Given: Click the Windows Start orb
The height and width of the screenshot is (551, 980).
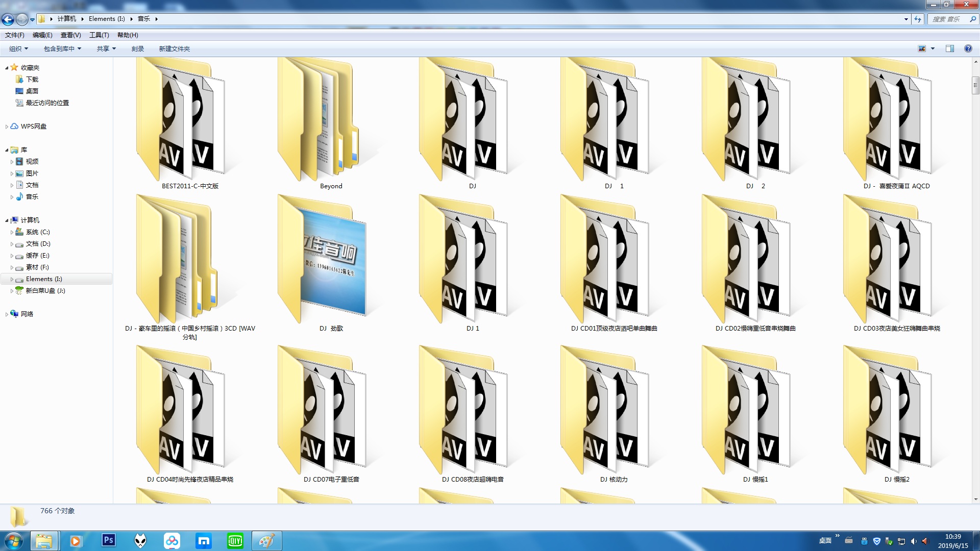Looking at the screenshot, I should pyautogui.click(x=13, y=540).
